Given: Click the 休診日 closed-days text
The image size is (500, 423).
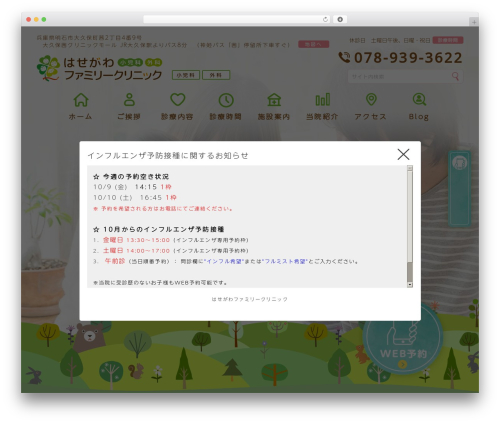Looking at the screenshot, I should [390, 40].
